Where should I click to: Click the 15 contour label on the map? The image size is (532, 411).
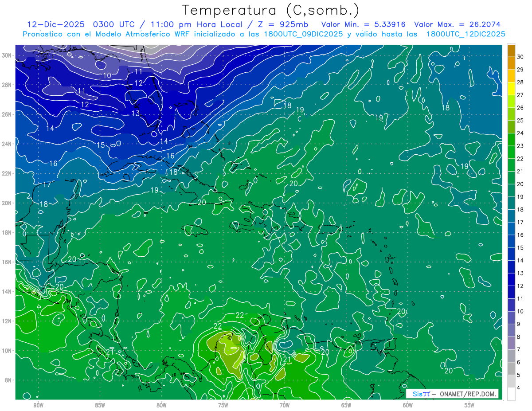[x=101, y=145]
